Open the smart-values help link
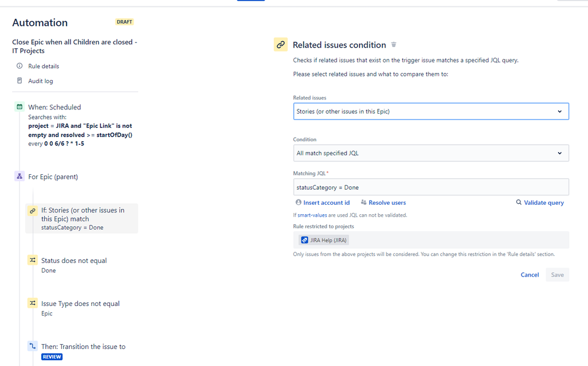 point(312,215)
